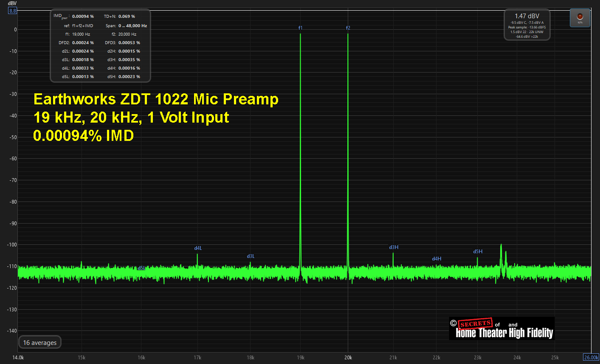Click the Peak sample -13.66 dBFS line
The height and width of the screenshot is (364, 600).
coord(527,27)
